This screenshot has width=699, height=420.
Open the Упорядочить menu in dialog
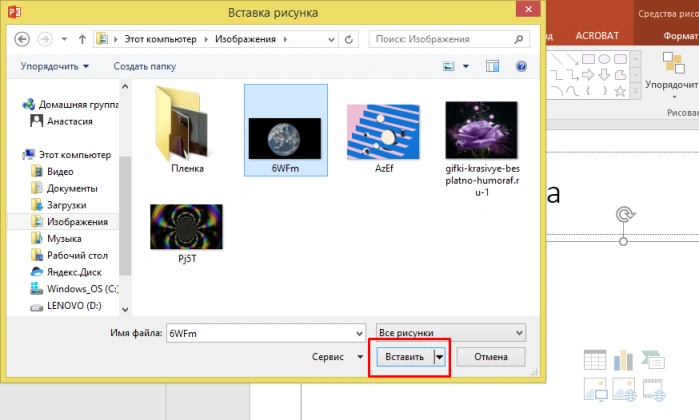pyautogui.click(x=54, y=66)
